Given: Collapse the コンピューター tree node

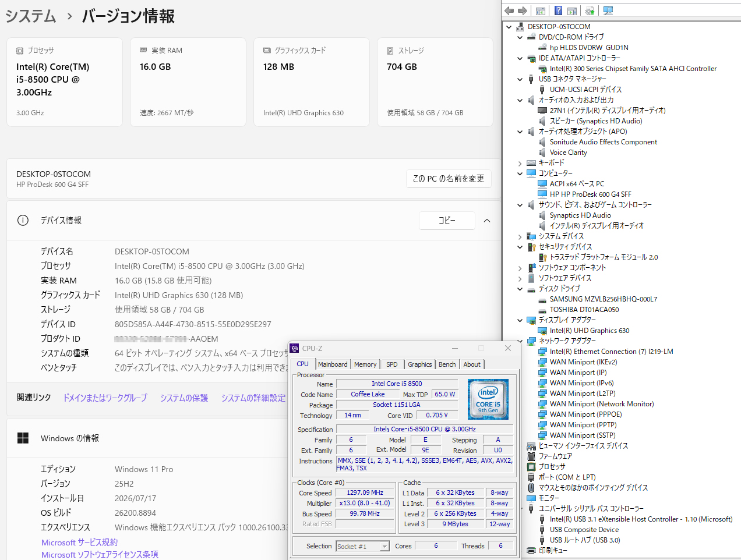Looking at the screenshot, I should [520, 173].
